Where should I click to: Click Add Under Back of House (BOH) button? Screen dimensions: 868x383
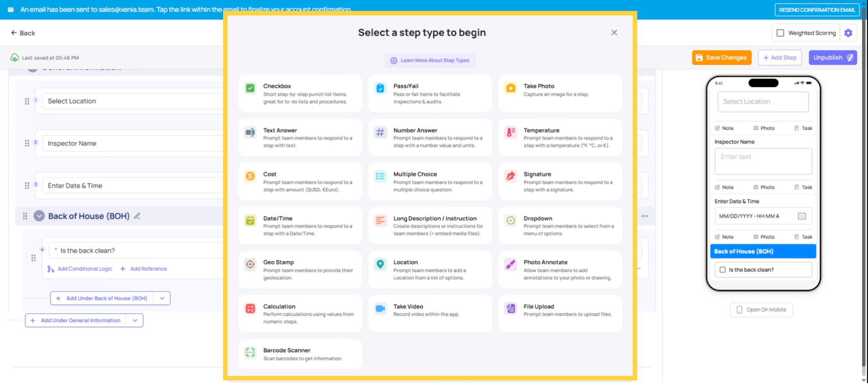102,298
